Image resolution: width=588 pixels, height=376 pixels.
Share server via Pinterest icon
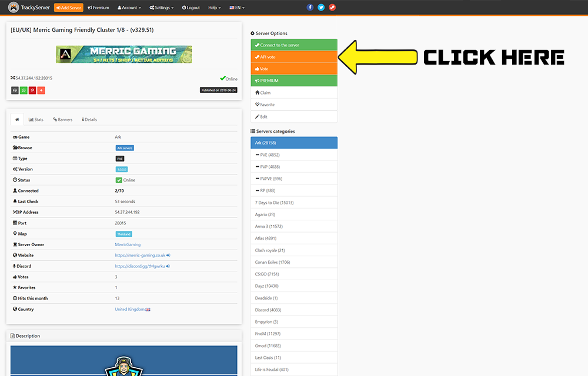(32, 90)
